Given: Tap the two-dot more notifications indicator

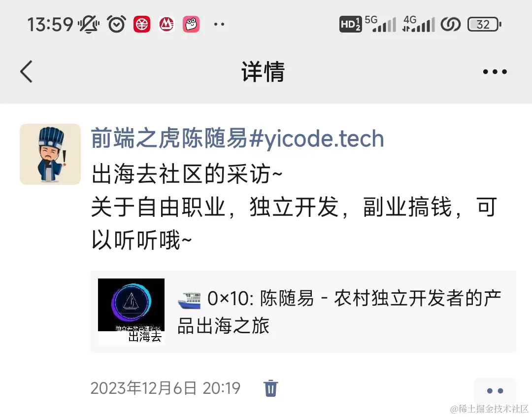Looking at the screenshot, I should 219,24.
